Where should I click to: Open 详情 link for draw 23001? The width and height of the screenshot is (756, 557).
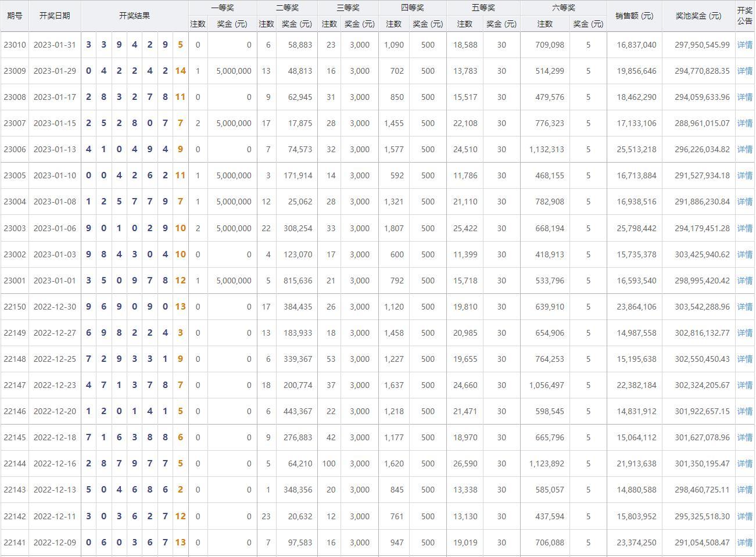(x=744, y=281)
